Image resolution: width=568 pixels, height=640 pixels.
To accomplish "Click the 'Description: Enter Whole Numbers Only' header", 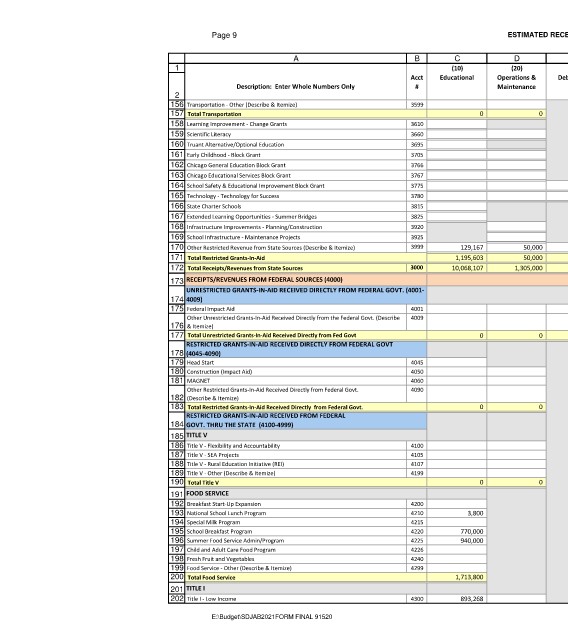I will [x=296, y=87].
